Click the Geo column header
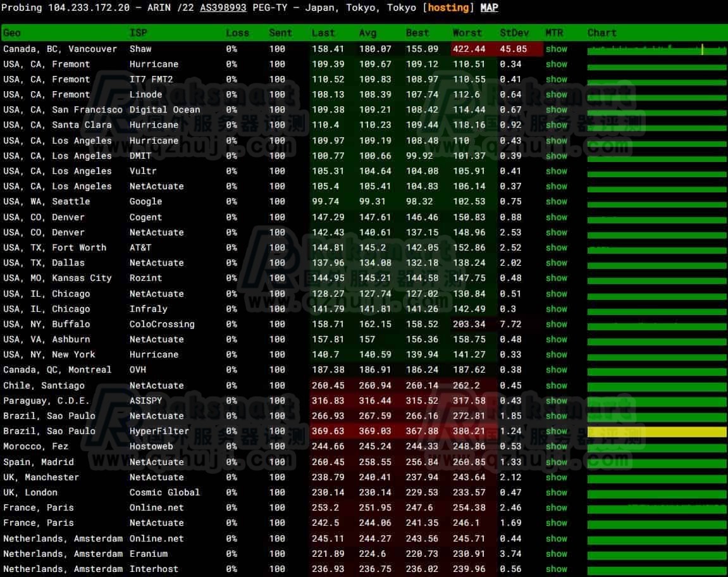 coord(12,33)
